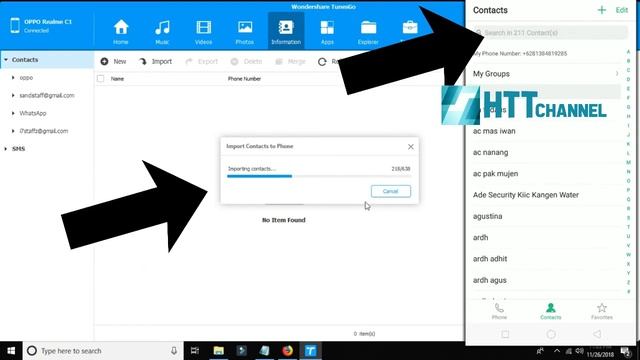640x360 pixels.
Task: Click New contact button
Action: [113, 61]
